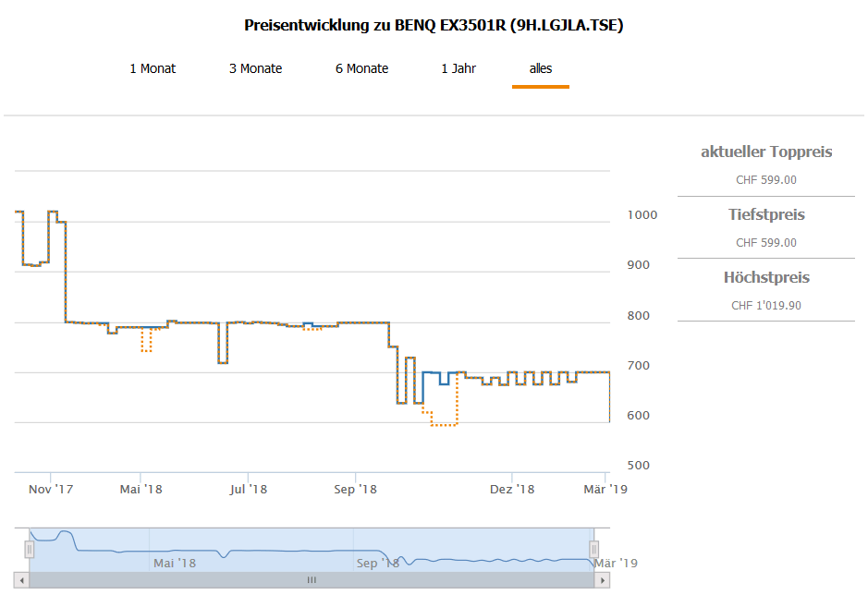
Task: Click the Höchstpreis value CHF 1'019.90
Action: pos(765,305)
